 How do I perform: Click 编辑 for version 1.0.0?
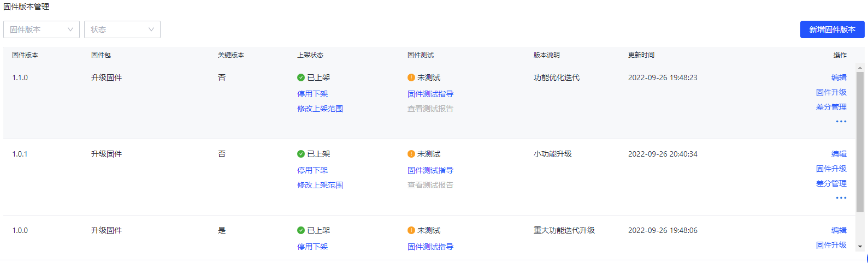[839, 230]
